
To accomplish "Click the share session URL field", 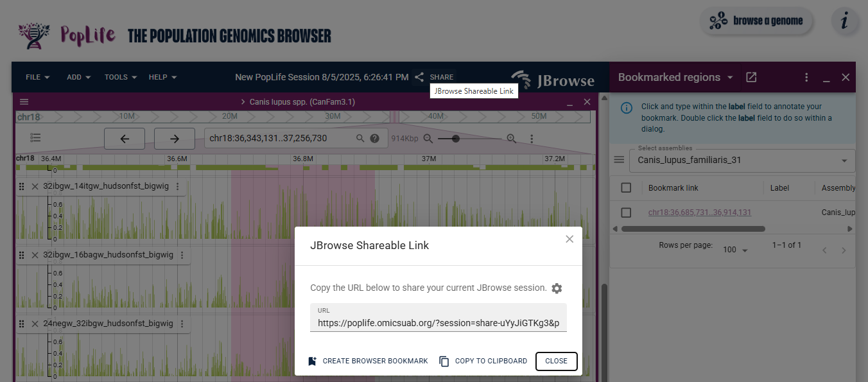I will pyautogui.click(x=438, y=323).
